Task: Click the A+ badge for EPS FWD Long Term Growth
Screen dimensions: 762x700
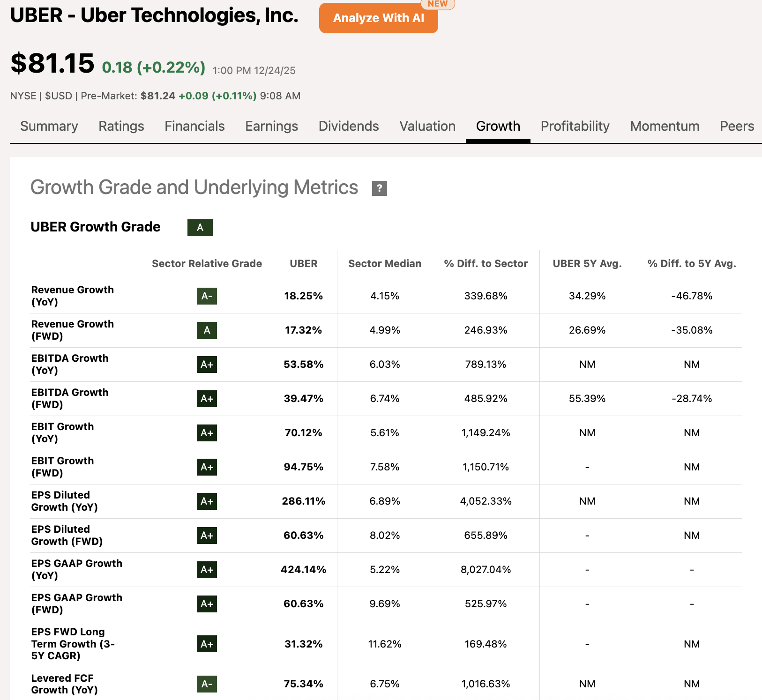Action: [207, 644]
